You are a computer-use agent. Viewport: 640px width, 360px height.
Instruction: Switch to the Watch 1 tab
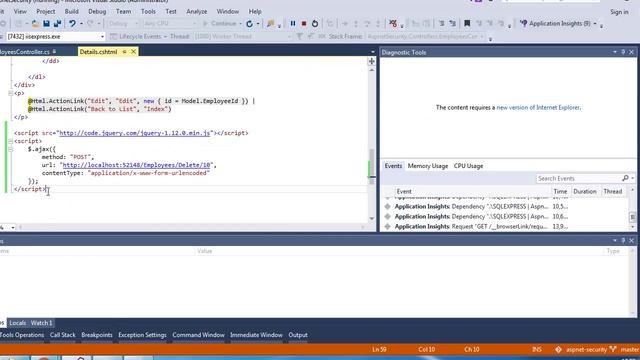(42, 323)
